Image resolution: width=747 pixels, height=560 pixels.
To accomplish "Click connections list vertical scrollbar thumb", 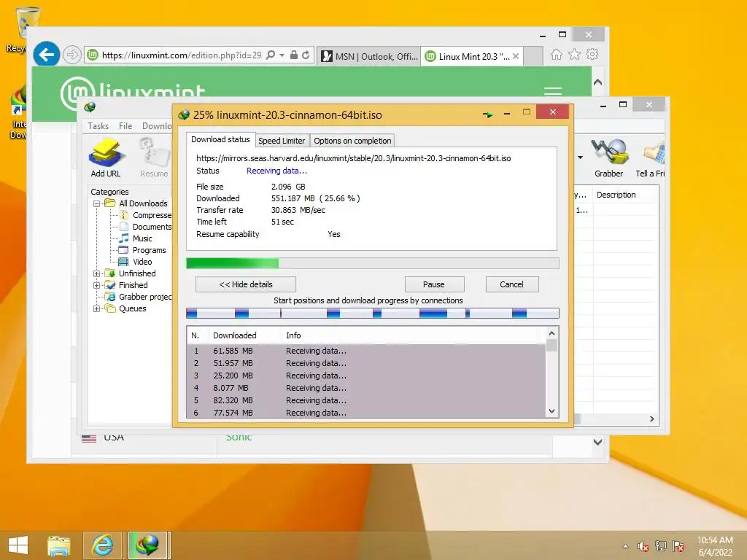I will (551, 345).
